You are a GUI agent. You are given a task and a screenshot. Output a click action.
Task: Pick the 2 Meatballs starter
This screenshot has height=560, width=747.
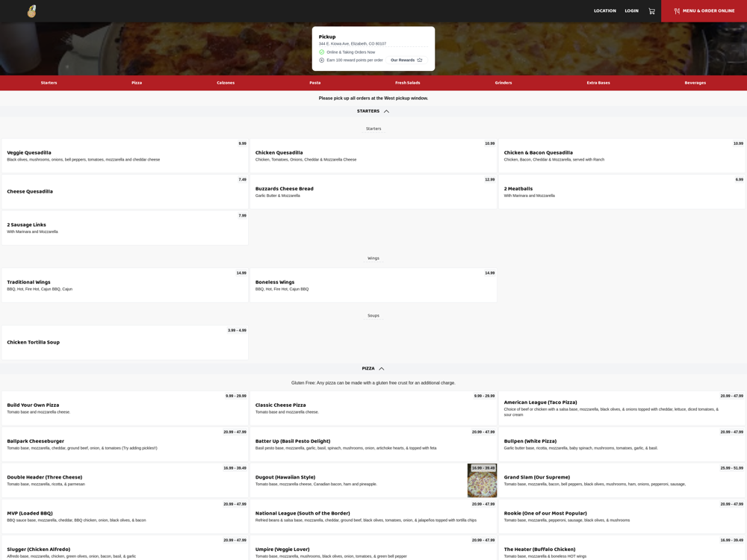tap(622, 192)
